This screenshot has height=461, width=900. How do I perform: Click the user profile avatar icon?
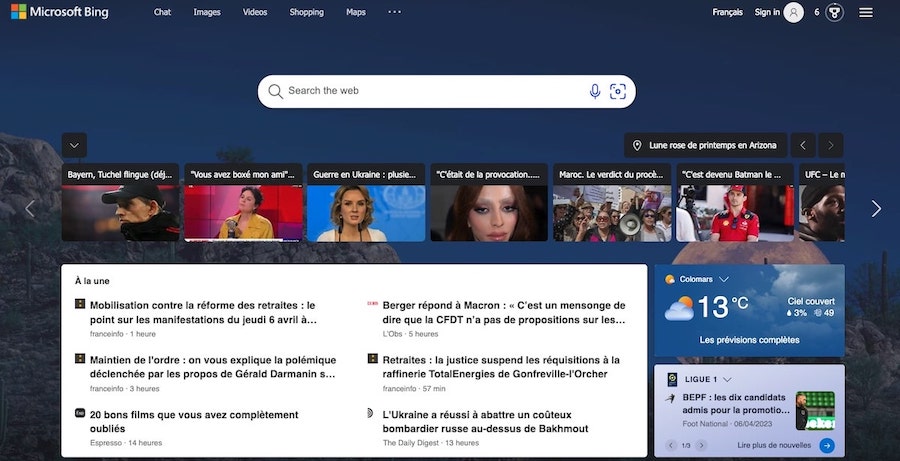[x=794, y=12]
